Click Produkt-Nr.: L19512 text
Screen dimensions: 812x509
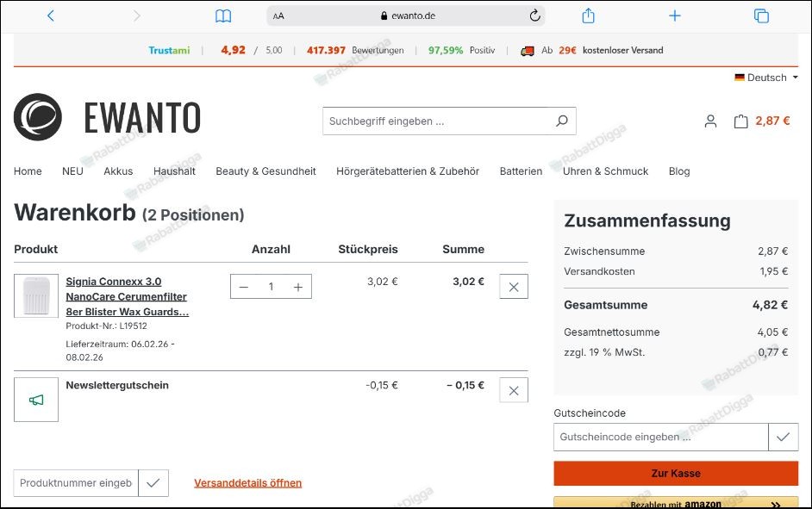[106, 326]
